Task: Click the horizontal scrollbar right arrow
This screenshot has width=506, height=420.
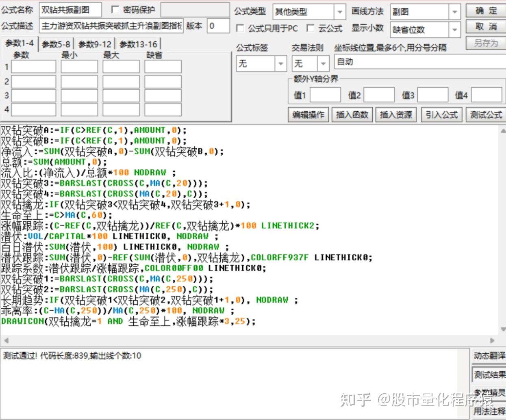Action: click(492, 340)
